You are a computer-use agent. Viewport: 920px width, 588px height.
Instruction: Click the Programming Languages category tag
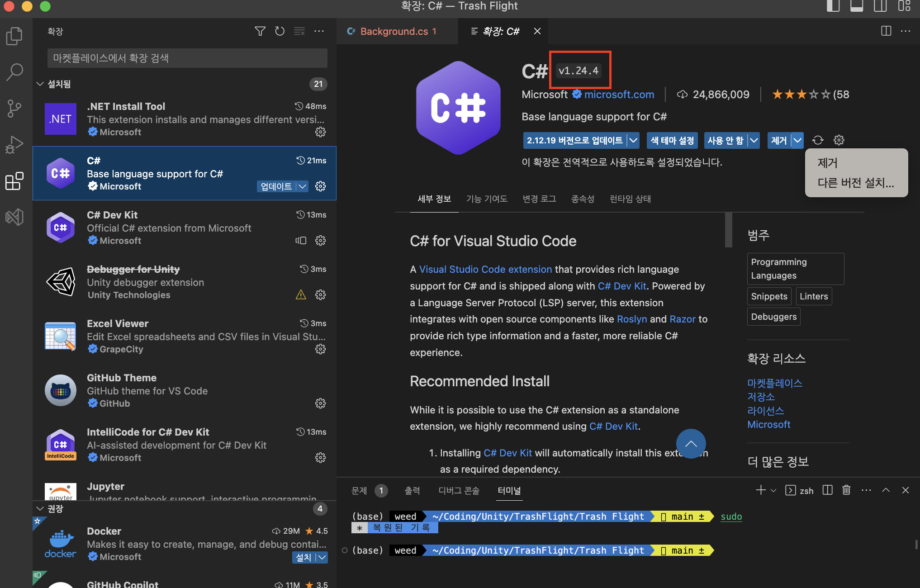[795, 269]
